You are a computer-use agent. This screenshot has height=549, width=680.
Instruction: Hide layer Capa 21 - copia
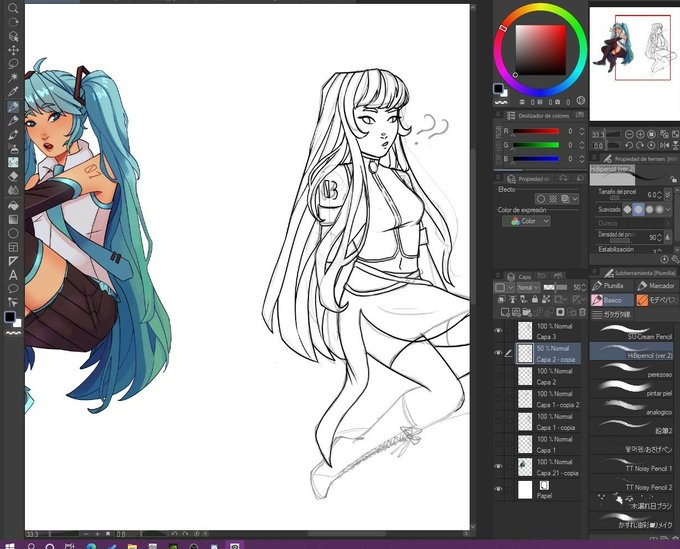(498, 467)
